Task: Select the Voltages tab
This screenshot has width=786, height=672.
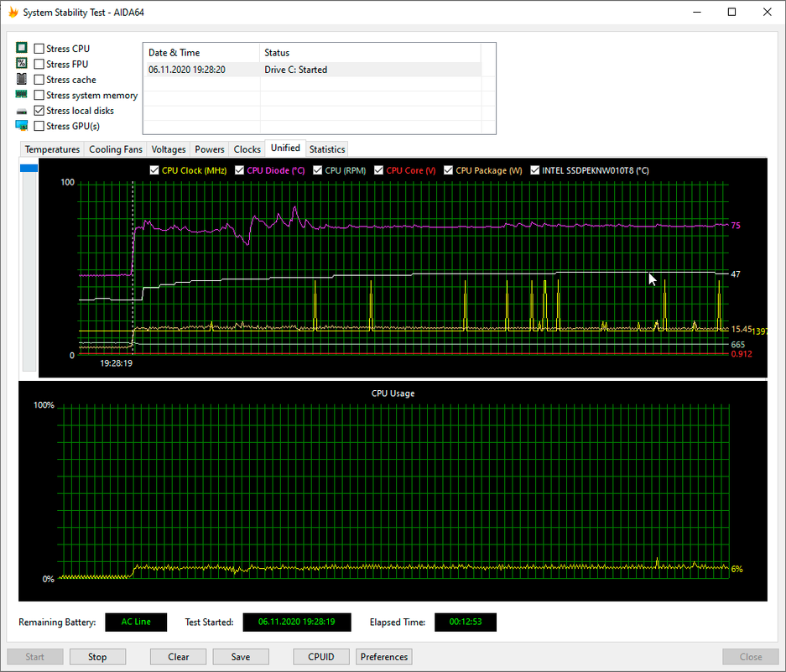Action: pyautogui.click(x=169, y=149)
